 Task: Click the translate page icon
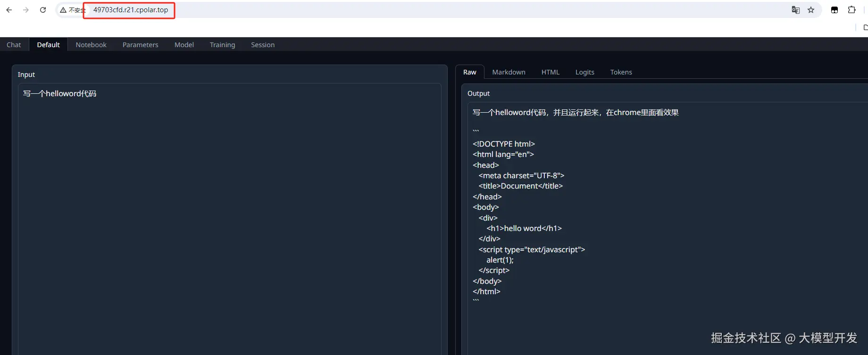[796, 10]
